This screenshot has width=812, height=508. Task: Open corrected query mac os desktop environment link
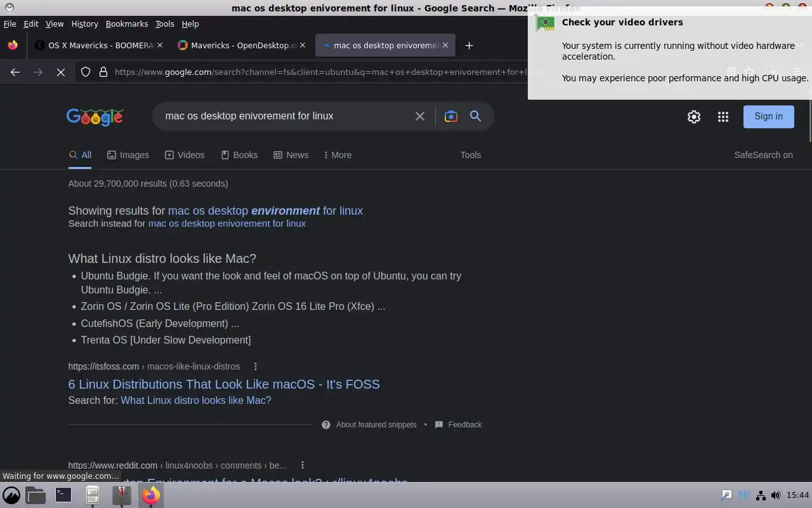point(265,211)
